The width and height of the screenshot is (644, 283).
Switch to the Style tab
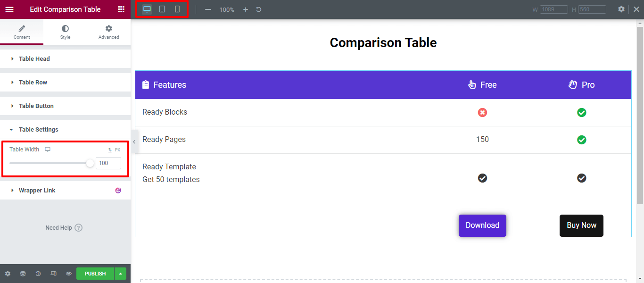(65, 32)
